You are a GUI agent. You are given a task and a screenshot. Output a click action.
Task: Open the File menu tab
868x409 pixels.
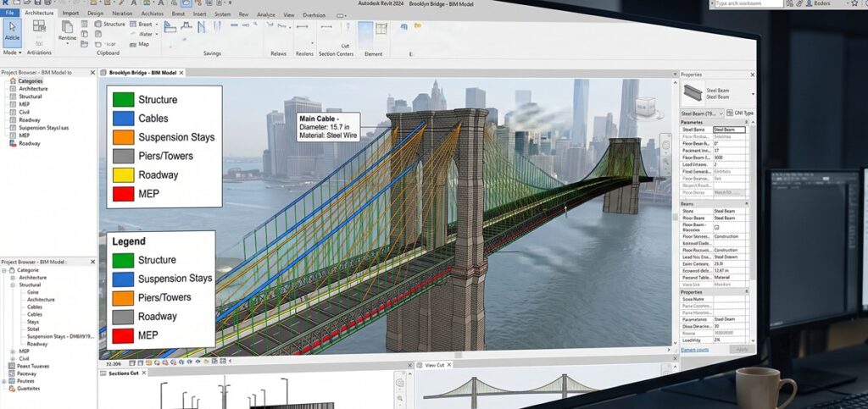point(10,13)
